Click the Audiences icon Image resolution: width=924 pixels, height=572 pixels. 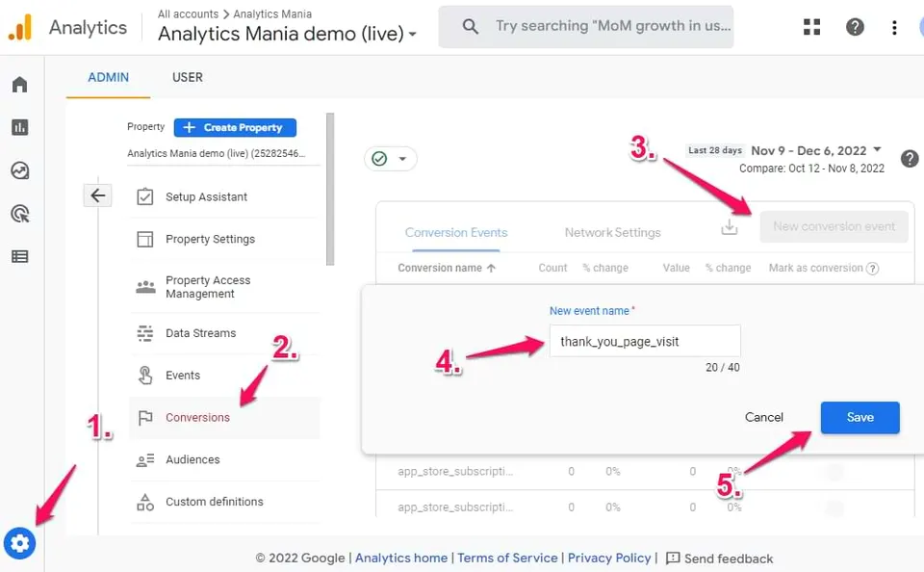[145, 459]
